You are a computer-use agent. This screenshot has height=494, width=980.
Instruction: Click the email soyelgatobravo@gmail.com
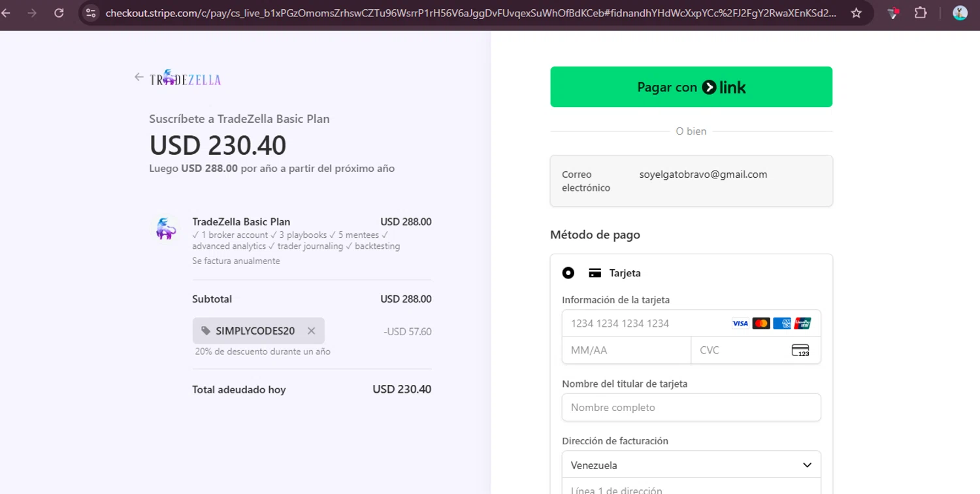tap(703, 174)
